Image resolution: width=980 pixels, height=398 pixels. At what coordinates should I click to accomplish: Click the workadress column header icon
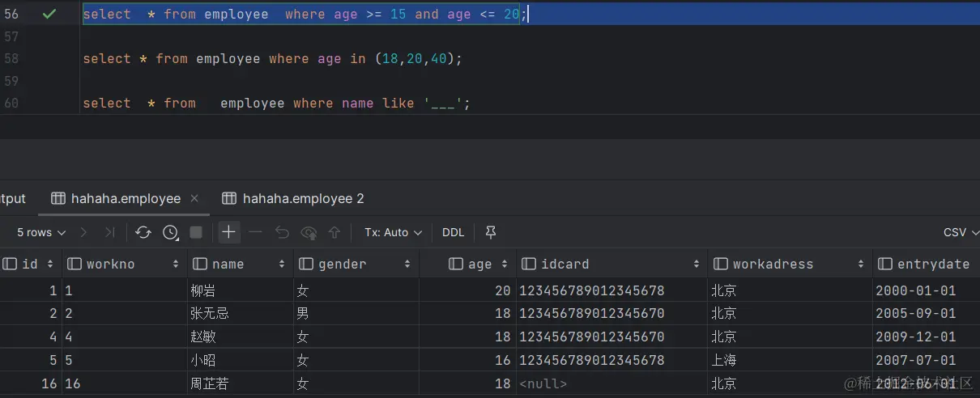pyautogui.click(x=721, y=264)
